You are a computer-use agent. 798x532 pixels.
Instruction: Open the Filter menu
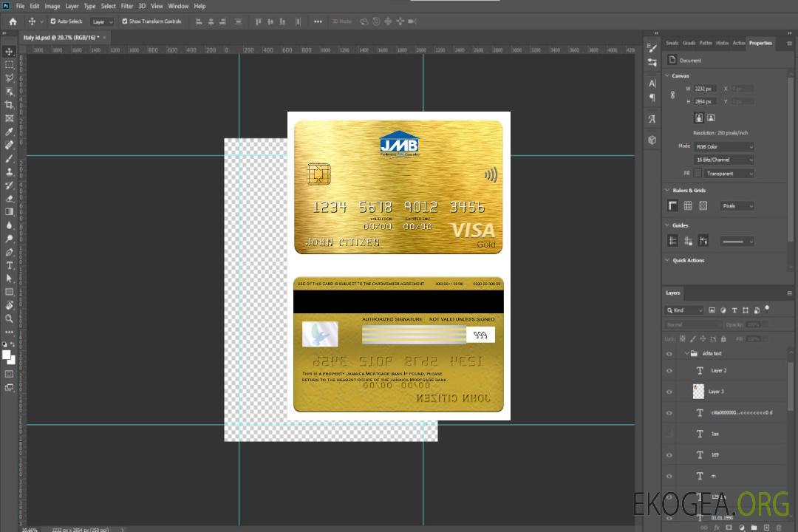click(127, 6)
